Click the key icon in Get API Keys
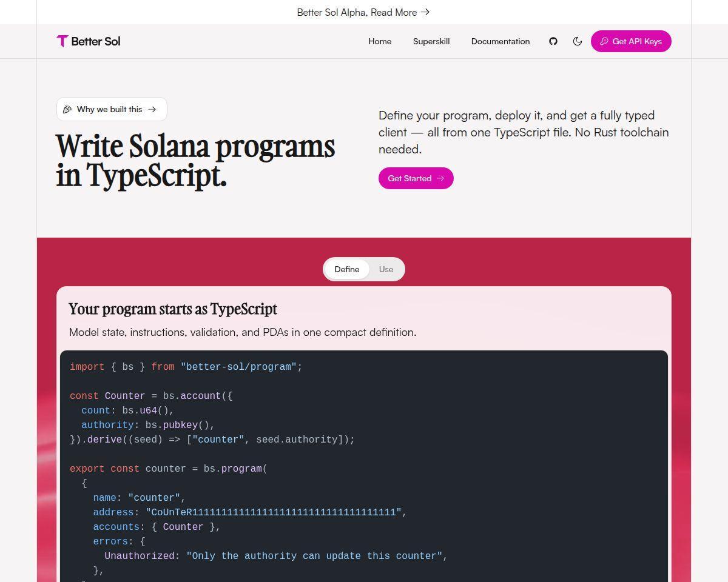This screenshot has height=582, width=728. tap(604, 41)
